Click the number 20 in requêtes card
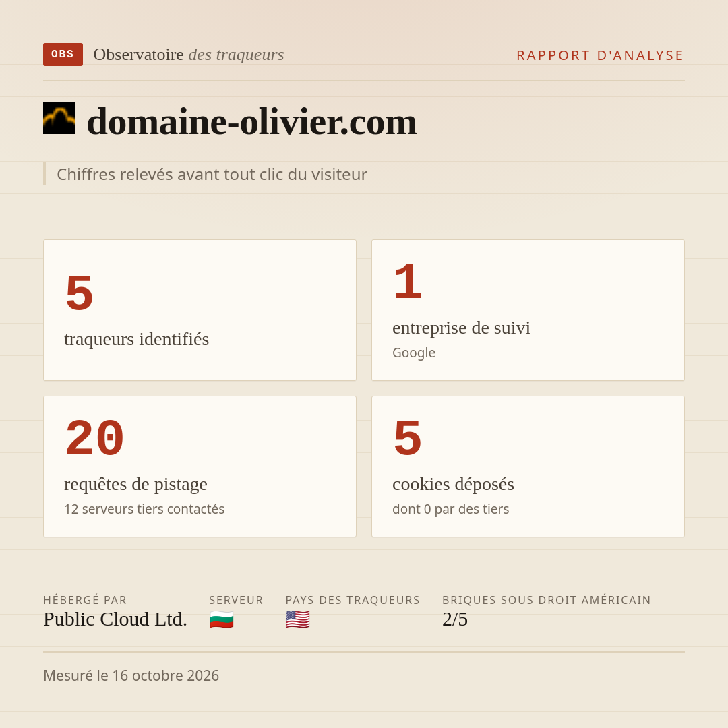728x728 pixels. click(x=95, y=438)
